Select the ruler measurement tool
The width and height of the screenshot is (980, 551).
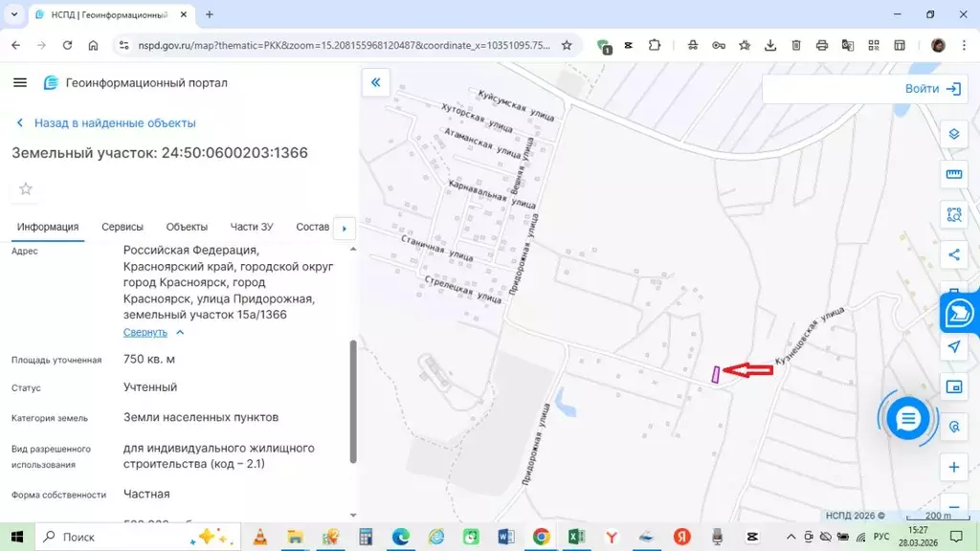(953, 174)
